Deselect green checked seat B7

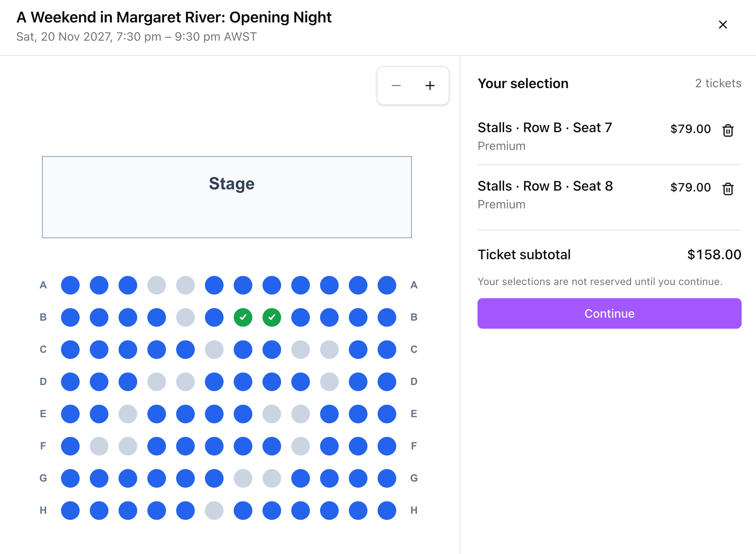click(243, 317)
